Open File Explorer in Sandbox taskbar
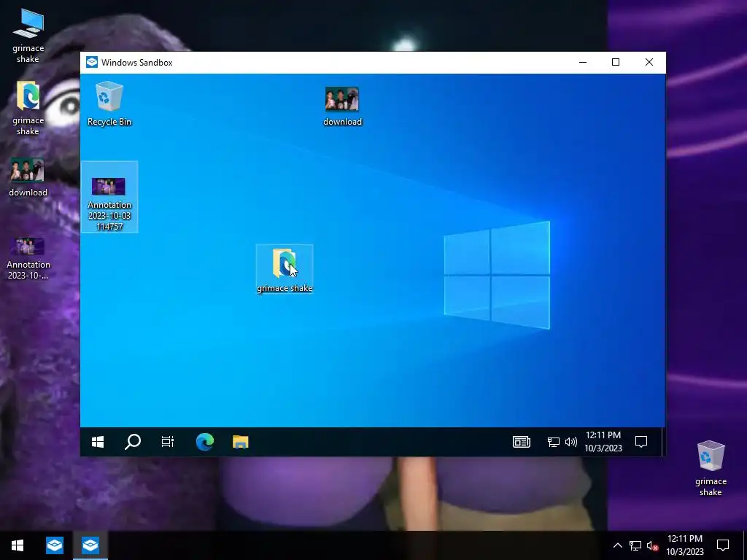 pos(241,442)
